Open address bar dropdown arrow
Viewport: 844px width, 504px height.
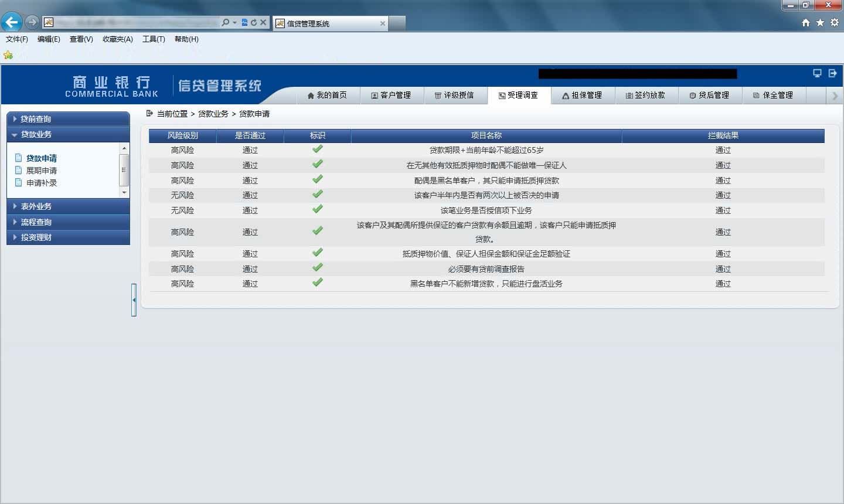pos(235,22)
